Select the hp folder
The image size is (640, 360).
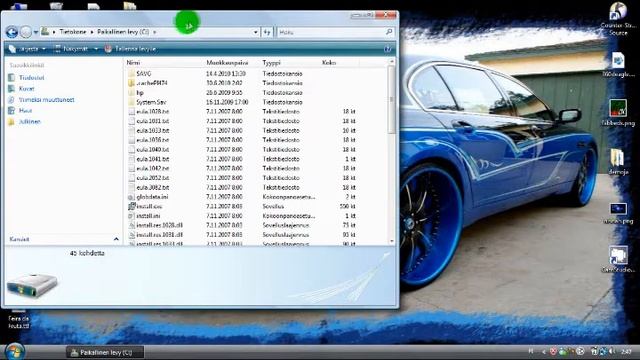click(140, 93)
